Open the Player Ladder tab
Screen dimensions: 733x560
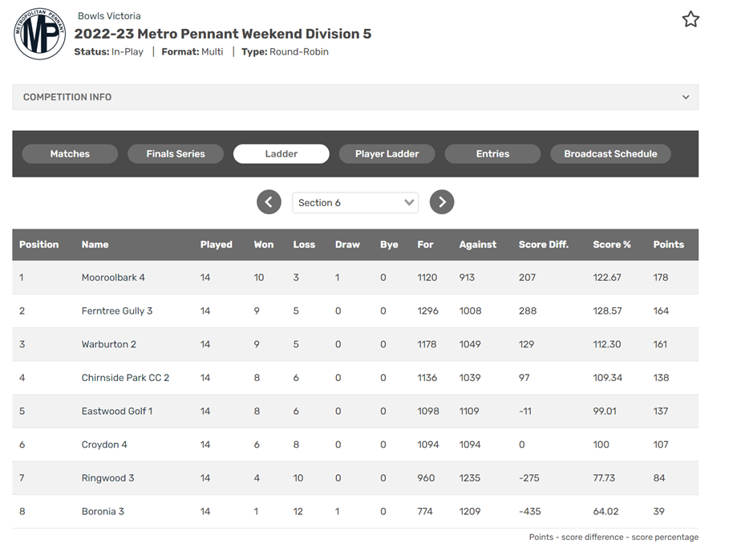(387, 154)
